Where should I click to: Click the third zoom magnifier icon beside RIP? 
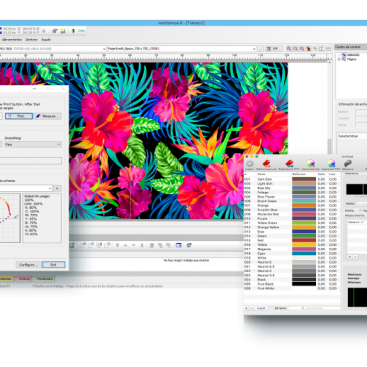point(302,49)
